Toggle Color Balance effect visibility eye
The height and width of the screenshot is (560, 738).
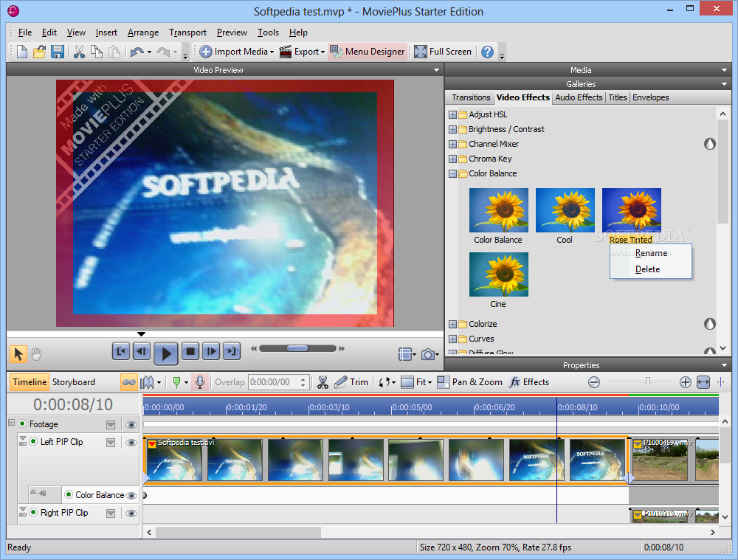(x=131, y=496)
